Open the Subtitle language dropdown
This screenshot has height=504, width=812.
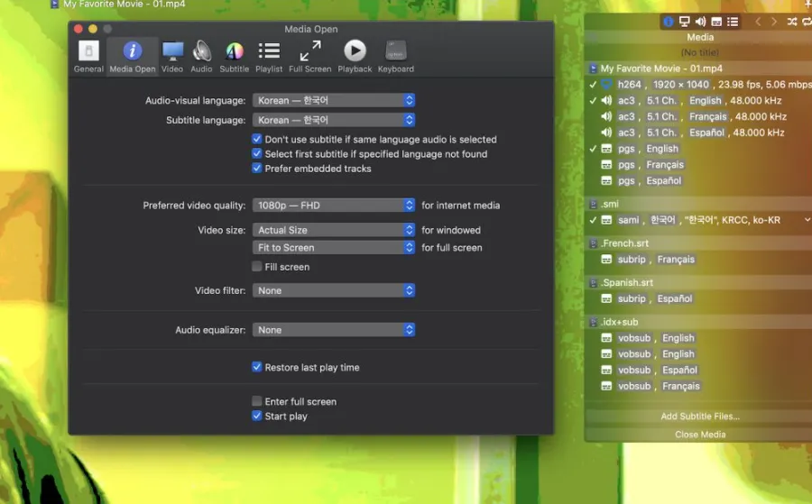pyautogui.click(x=334, y=120)
